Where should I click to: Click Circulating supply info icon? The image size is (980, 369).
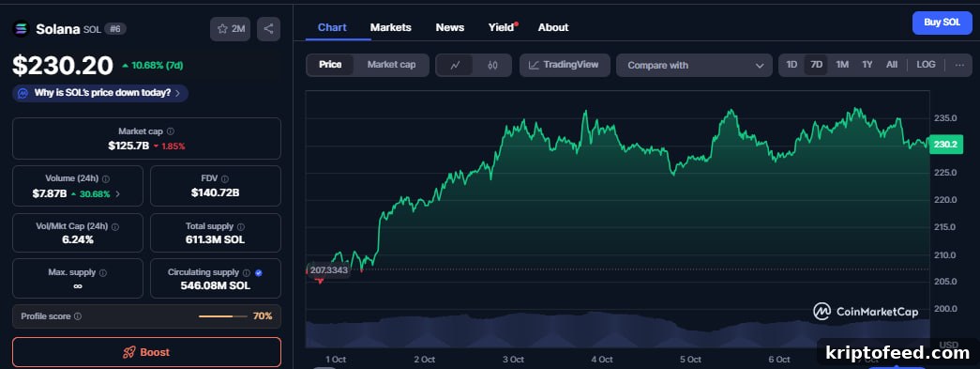[247, 272]
